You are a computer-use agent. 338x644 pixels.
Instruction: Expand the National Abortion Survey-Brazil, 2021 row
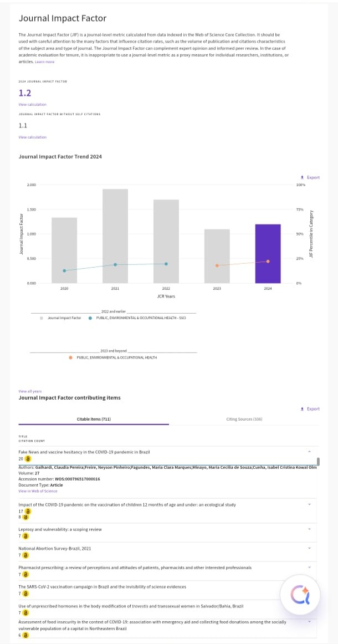tap(309, 548)
